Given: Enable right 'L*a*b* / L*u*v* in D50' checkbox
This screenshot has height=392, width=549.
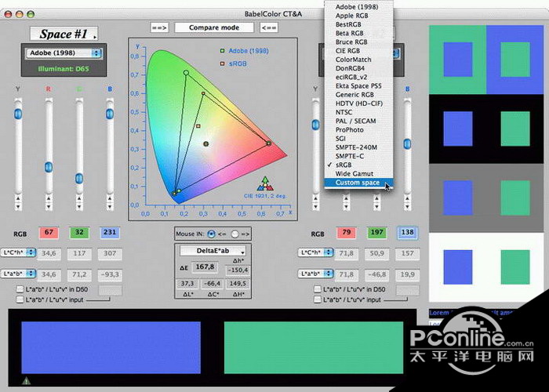Looking at the screenshot, I should coord(317,289).
